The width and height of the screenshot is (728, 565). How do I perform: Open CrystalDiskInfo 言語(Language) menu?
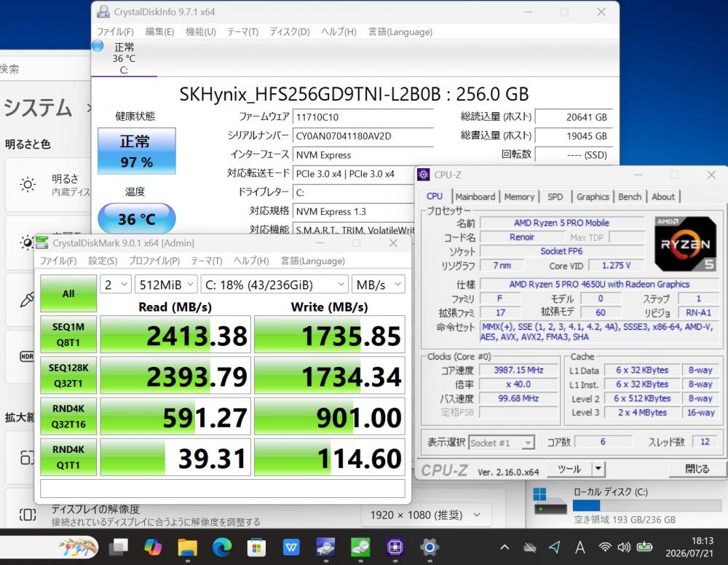click(x=400, y=31)
